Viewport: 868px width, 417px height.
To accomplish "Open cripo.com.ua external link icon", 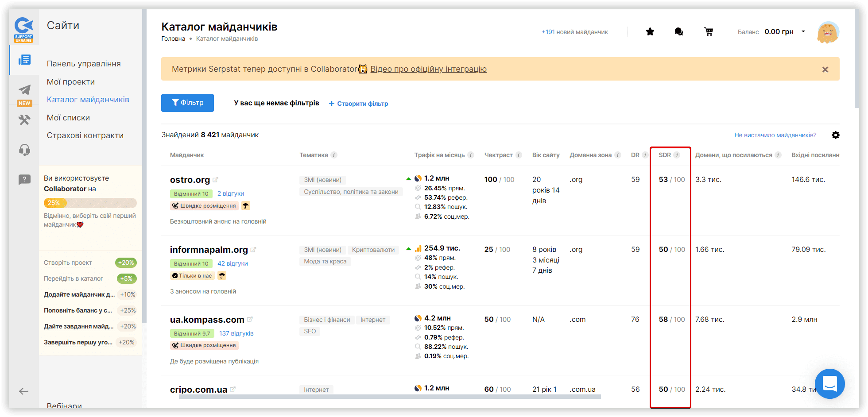I will tap(233, 389).
